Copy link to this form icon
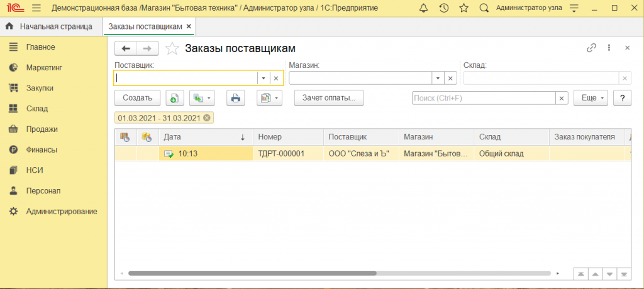This screenshot has height=289, width=644. [x=591, y=48]
